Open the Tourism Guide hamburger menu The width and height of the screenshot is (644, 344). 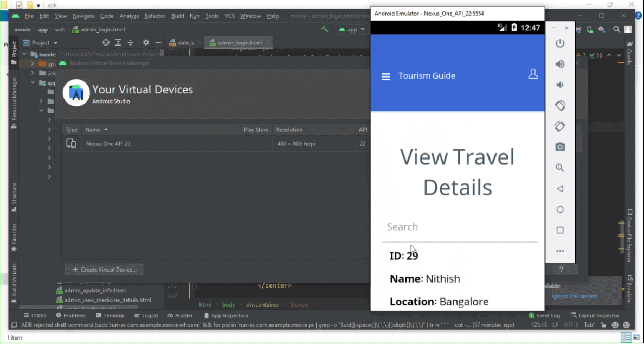pos(386,77)
